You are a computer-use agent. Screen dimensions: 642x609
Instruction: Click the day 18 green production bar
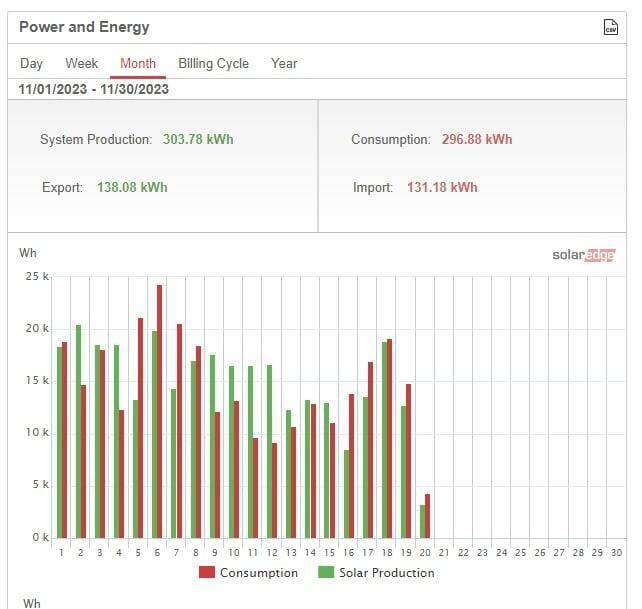384,440
